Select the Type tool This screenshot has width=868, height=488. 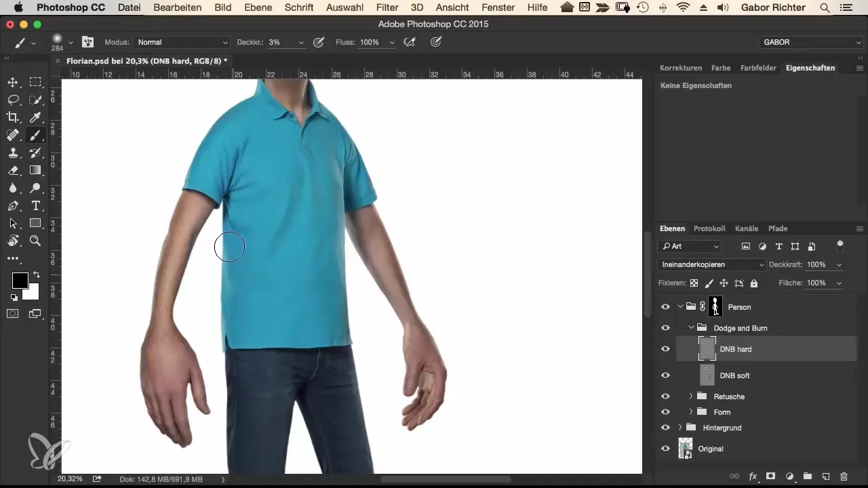pos(35,205)
